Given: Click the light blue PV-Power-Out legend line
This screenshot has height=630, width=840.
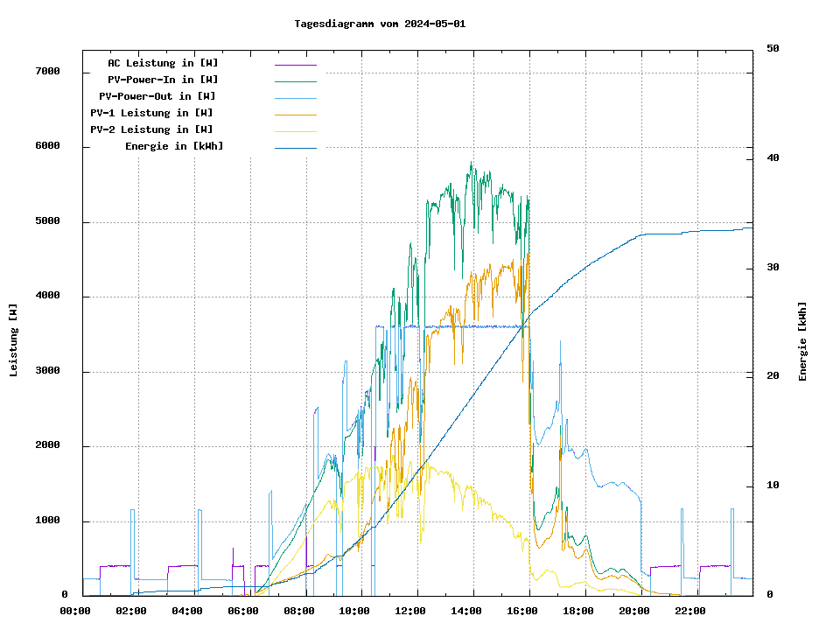Looking at the screenshot, I should [295, 98].
